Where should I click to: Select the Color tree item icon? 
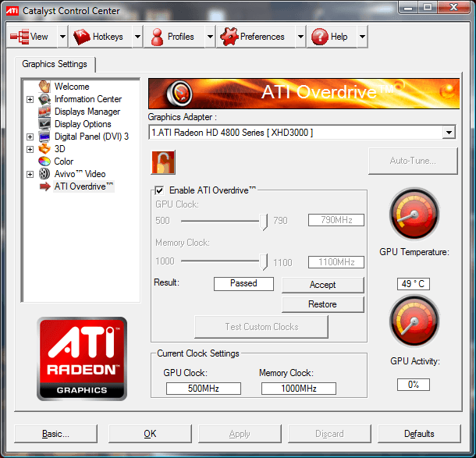45,162
